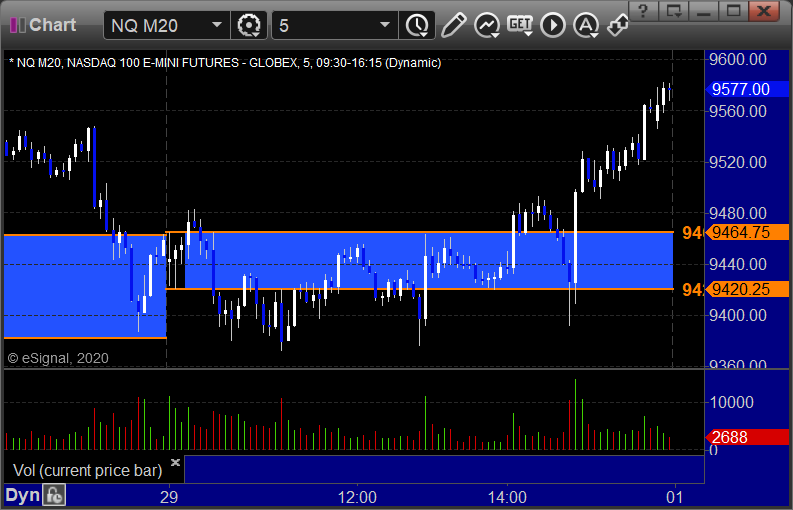Close the Chart window with red X
Viewport: 793px width, 510px height.
[x=764, y=11]
